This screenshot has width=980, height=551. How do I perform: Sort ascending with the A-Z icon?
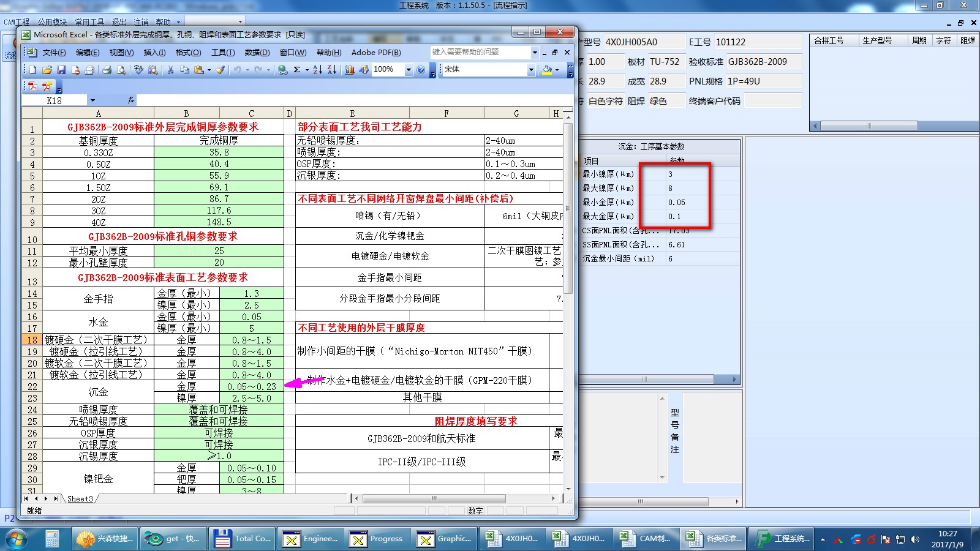tap(317, 70)
